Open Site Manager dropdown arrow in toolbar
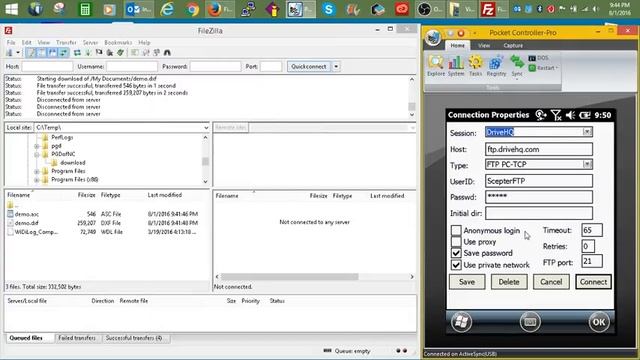This screenshot has height=360, width=640. click(x=18, y=53)
